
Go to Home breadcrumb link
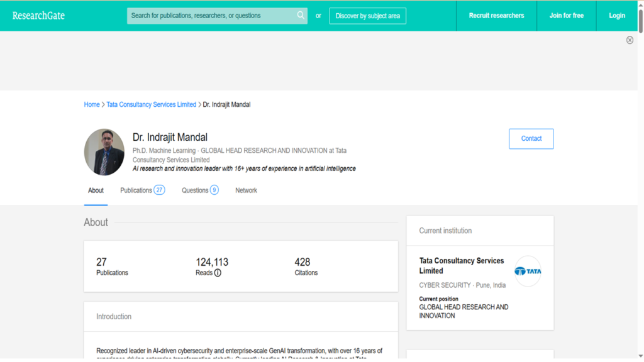pos(92,105)
